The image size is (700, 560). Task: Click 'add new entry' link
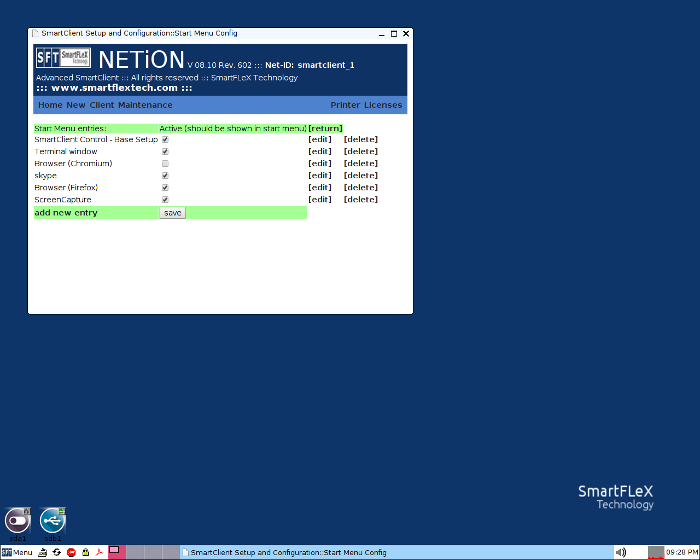66,213
